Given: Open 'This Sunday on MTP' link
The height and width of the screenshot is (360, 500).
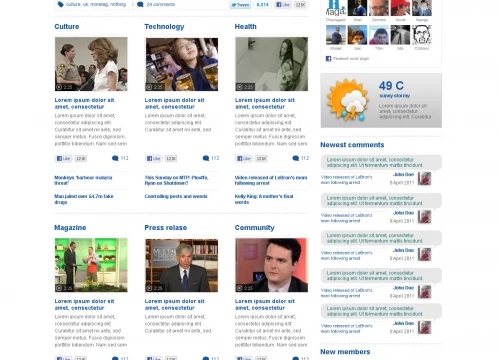Looking at the screenshot, I should 176,180.
